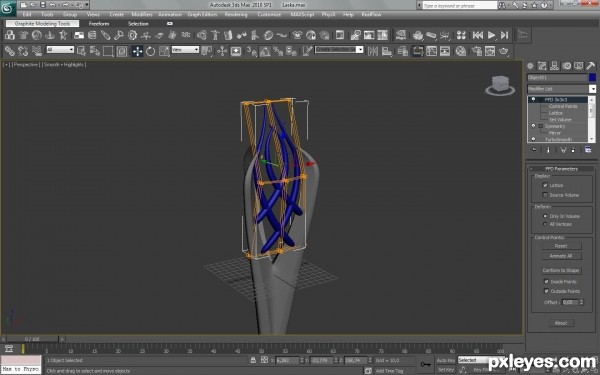
Task: Open the Material Editor icon
Action: (461, 51)
